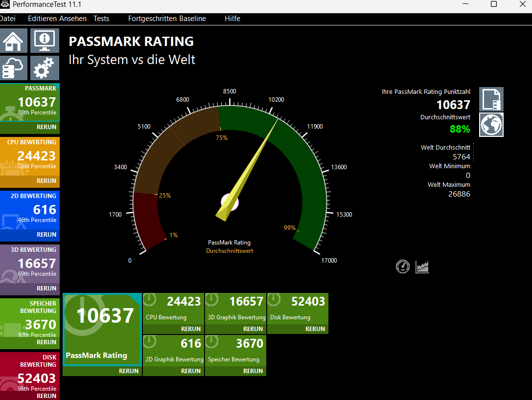
Task: Click the power icon on CPU Bewertung tile
Action: point(150,299)
